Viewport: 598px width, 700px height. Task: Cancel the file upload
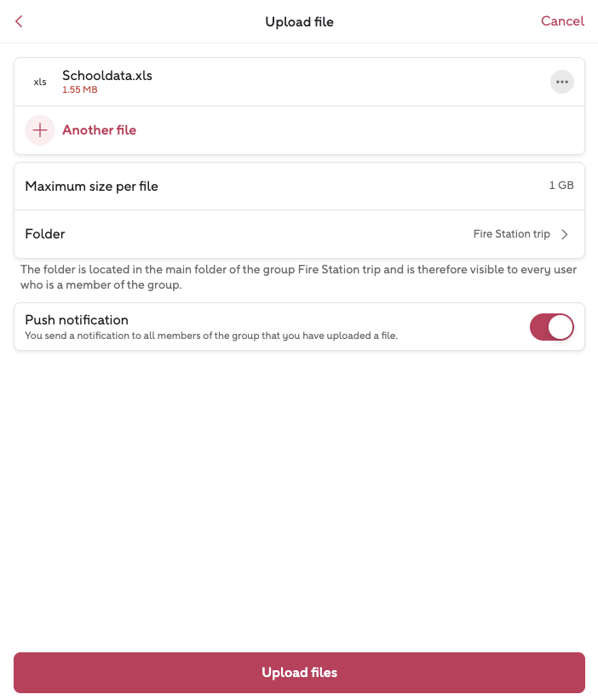(562, 21)
